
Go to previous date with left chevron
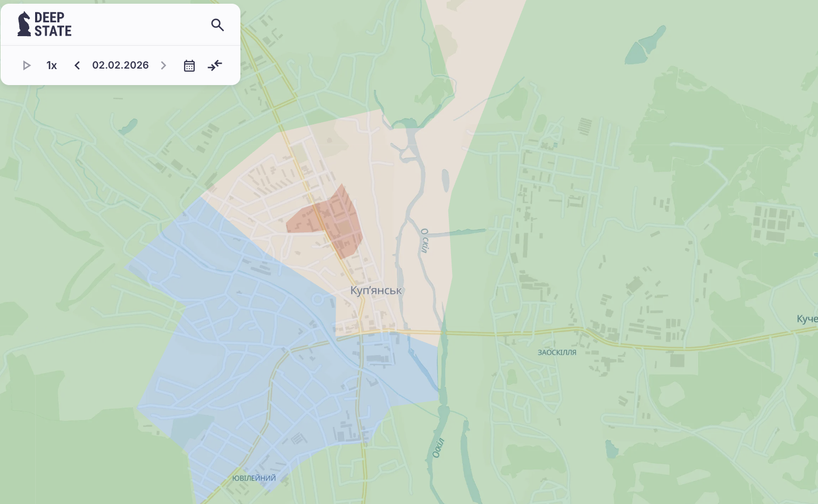[x=77, y=65]
